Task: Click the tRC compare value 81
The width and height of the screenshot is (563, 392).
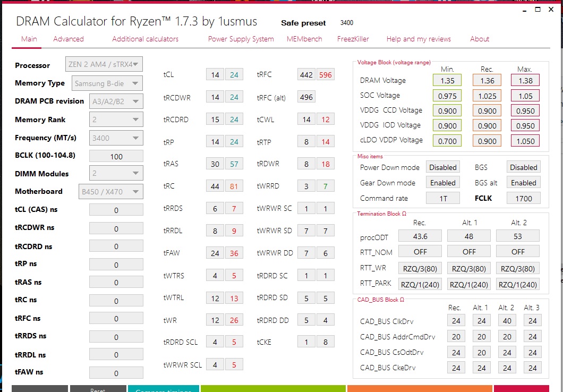Action: (x=234, y=186)
